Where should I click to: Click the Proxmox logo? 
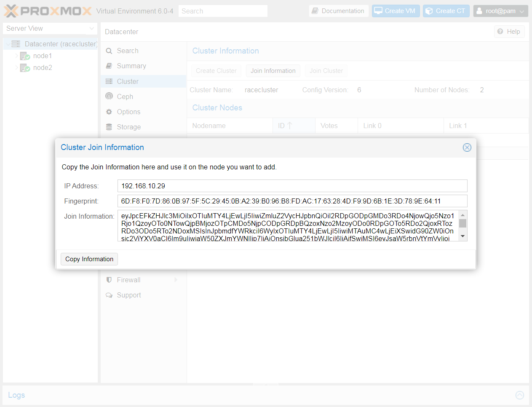(x=48, y=11)
